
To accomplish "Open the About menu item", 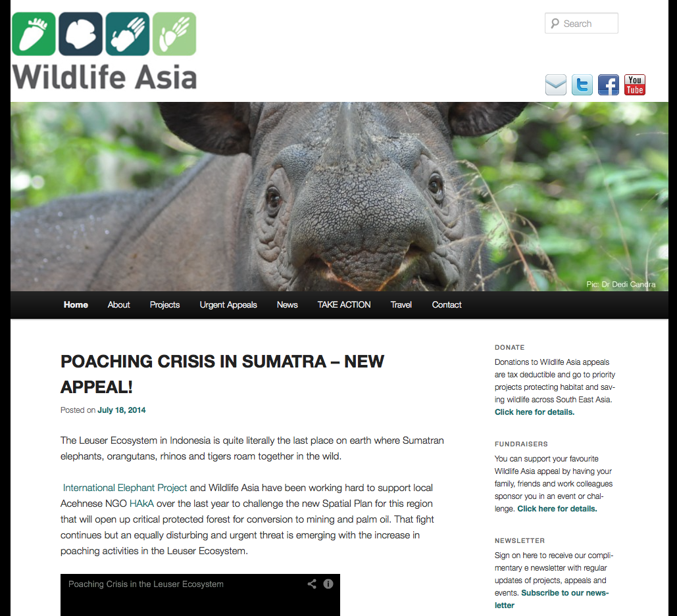I will coord(118,304).
